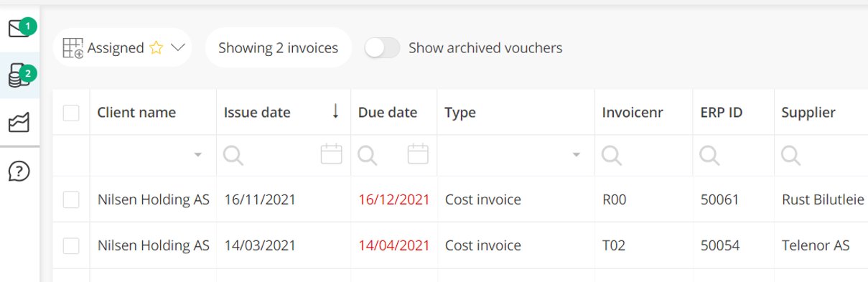Open the Client name filter dropdown

click(198, 155)
